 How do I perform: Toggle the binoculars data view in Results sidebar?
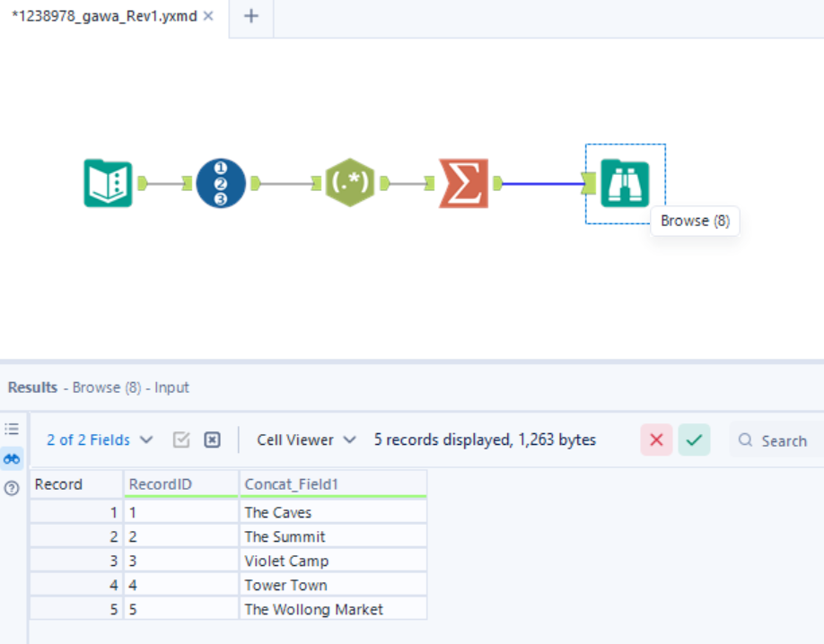coord(12,458)
